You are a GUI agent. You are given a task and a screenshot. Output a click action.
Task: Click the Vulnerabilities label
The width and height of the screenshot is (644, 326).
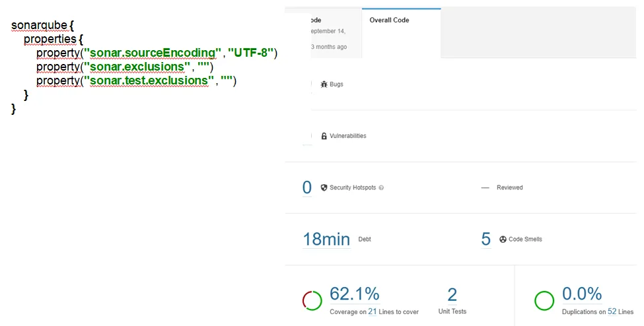[348, 136]
